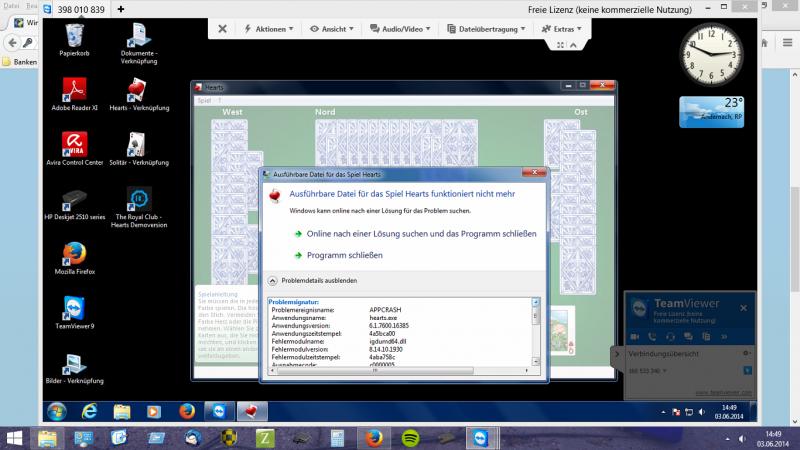The width and height of the screenshot is (800, 450).
Task: Select the APPCRASH value text
Action: pos(385,310)
